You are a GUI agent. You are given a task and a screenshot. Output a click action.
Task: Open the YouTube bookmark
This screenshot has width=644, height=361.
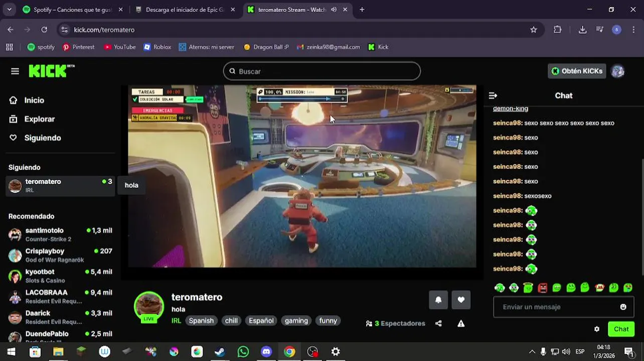click(119, 47)
